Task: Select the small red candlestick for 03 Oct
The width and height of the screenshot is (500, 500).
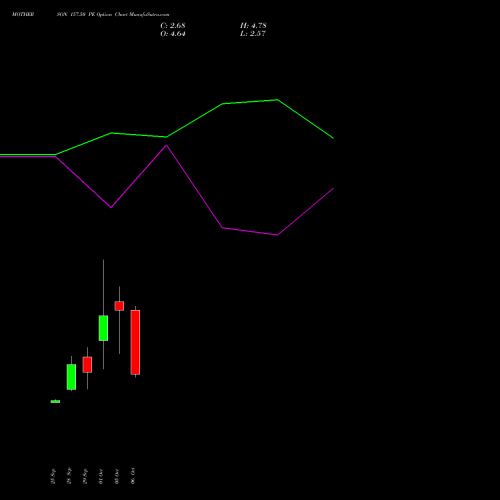Action: coord(119,306)
